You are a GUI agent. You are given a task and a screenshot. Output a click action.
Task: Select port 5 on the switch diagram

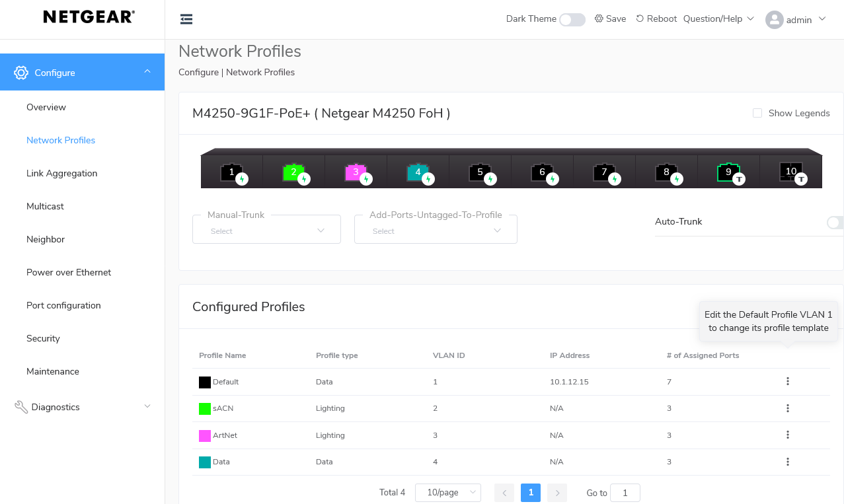(480, 172)
